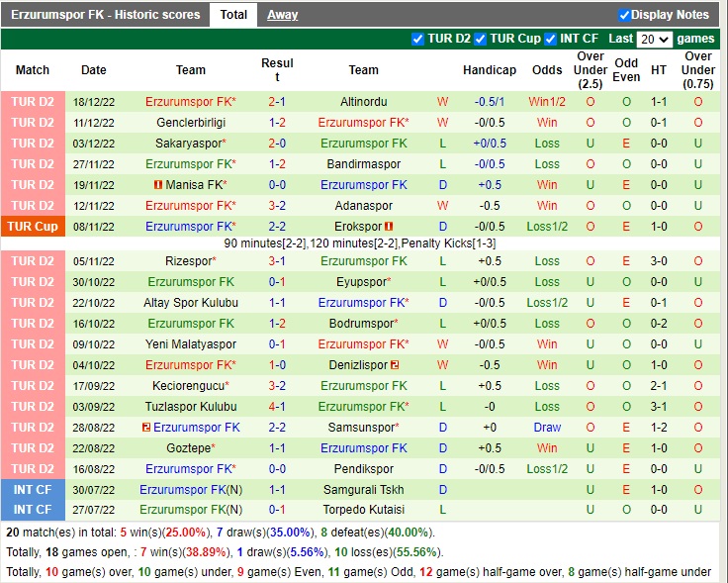
Task: Open the Genclerbirligi team page
Action: coord(191,123)
